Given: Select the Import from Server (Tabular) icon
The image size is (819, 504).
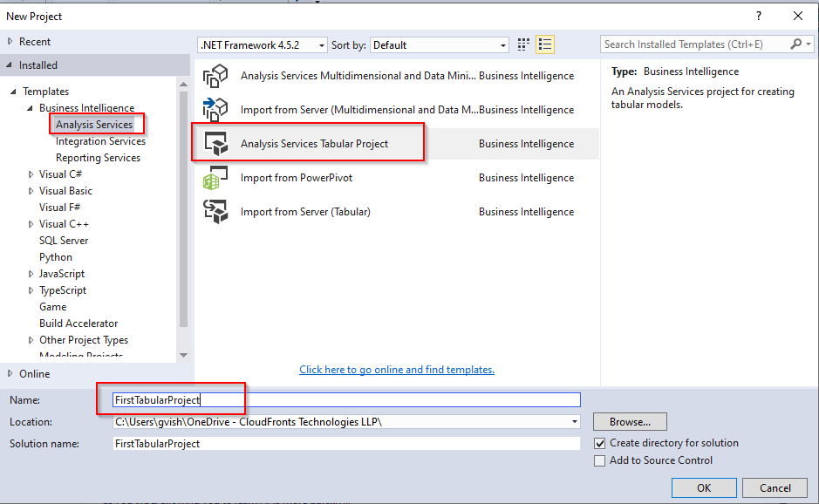Looking at the screenshot, I should 215,211.
